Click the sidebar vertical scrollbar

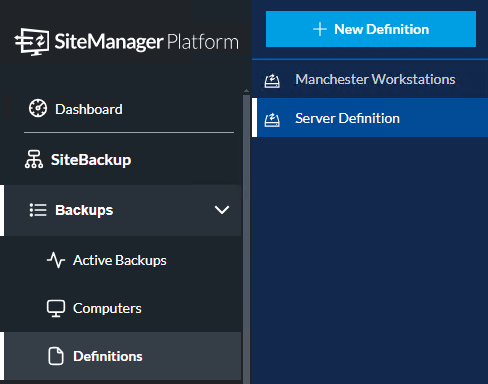click(246, 237)
